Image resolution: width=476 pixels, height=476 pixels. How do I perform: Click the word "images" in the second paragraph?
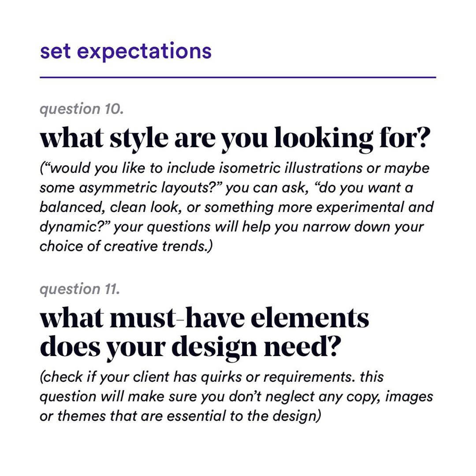click(409, 397)
